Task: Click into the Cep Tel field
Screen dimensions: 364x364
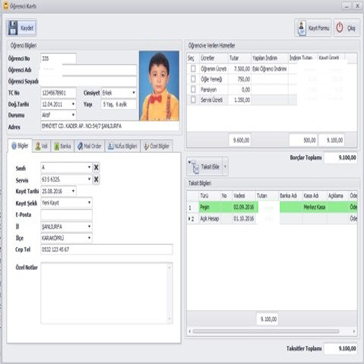Action: [x=107, y=249]
